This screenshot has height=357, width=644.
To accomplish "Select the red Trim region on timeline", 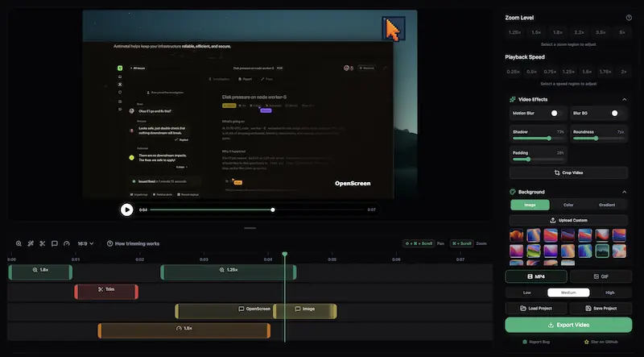I will (x=106, y=289).
